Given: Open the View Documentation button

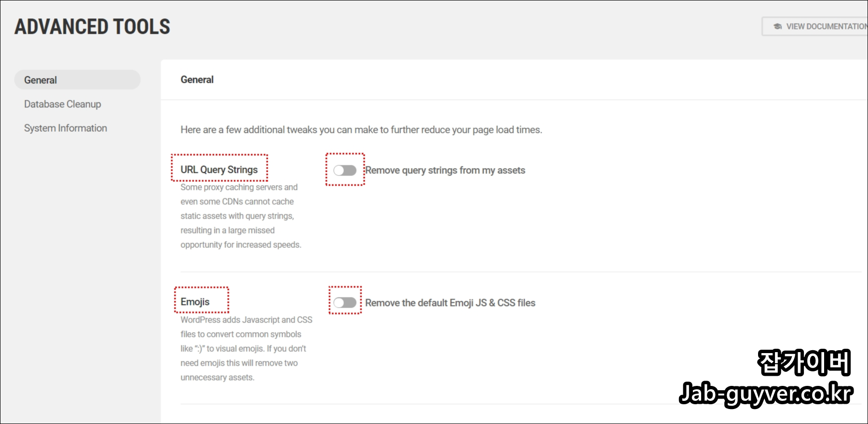Looking at the screenshot, I should point(815,27).
